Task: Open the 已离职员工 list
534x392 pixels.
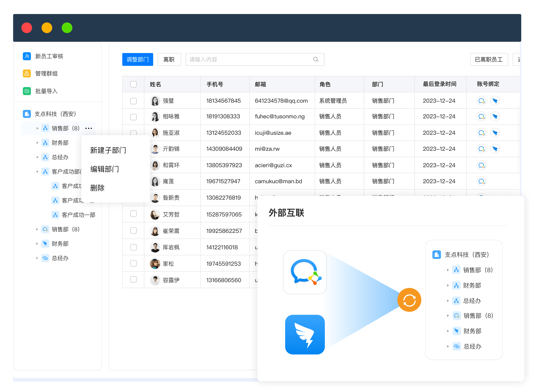Action: coord(489,59)
